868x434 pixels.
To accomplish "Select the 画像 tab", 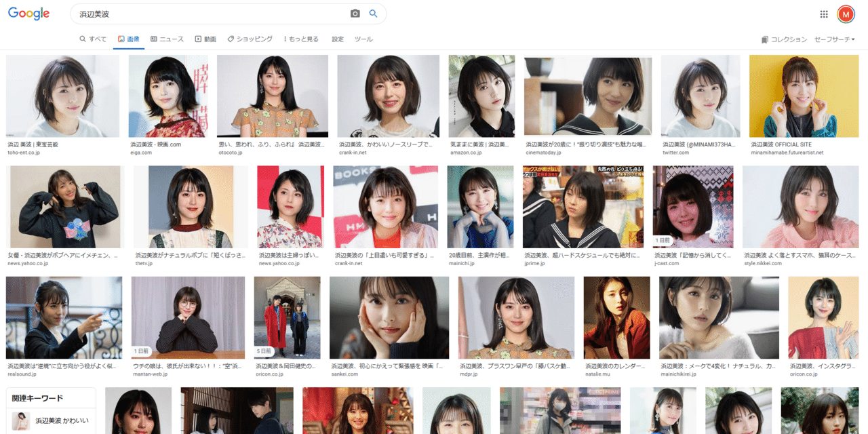I will pos(129,39).
